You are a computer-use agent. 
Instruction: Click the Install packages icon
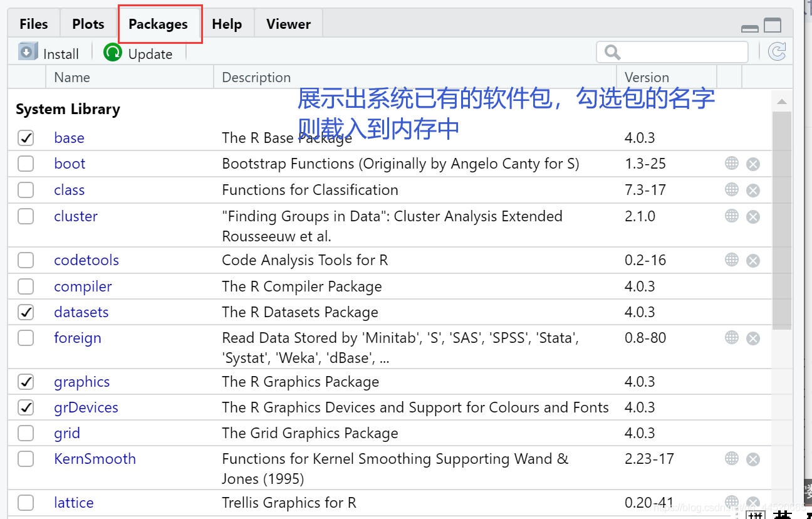[x=28, y=52]
